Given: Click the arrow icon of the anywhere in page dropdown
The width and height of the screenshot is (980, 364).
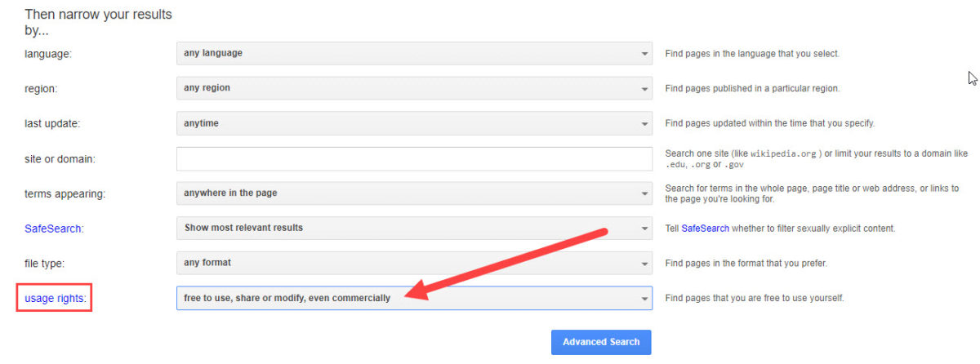Looking at the screenshot, I should [644, 194].
